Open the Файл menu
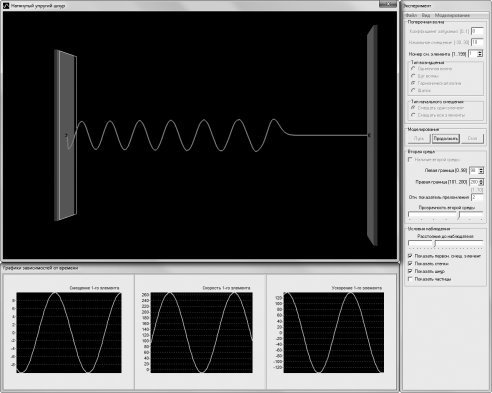Viewport: 492px width, 393px height. pyautogui.click(x=411, y=15)
